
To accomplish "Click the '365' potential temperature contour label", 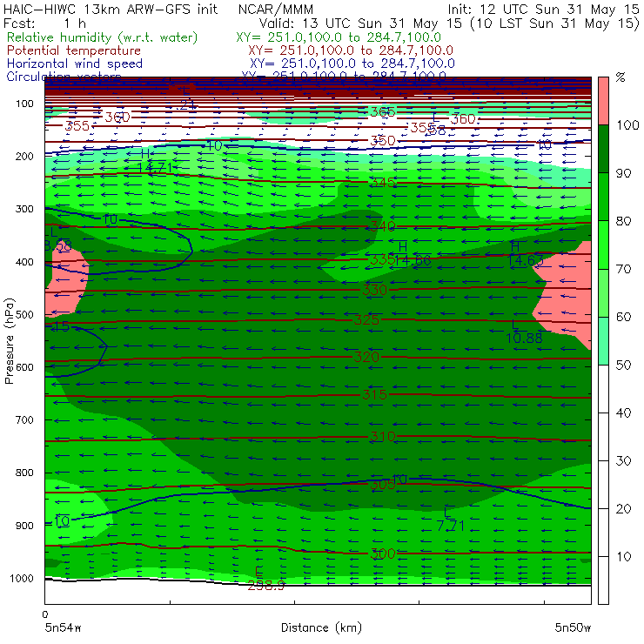I will click(383, 111).
